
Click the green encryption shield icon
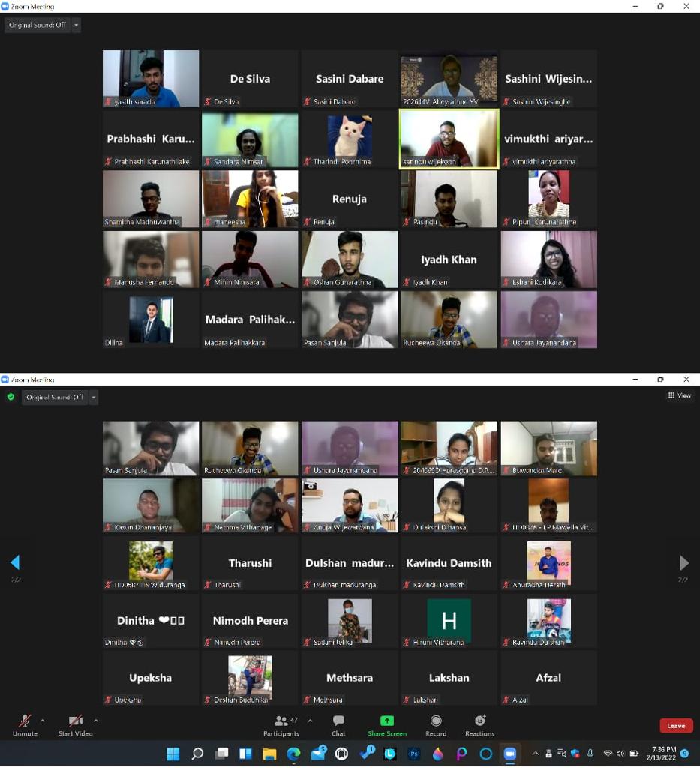[x=11, y=397]
